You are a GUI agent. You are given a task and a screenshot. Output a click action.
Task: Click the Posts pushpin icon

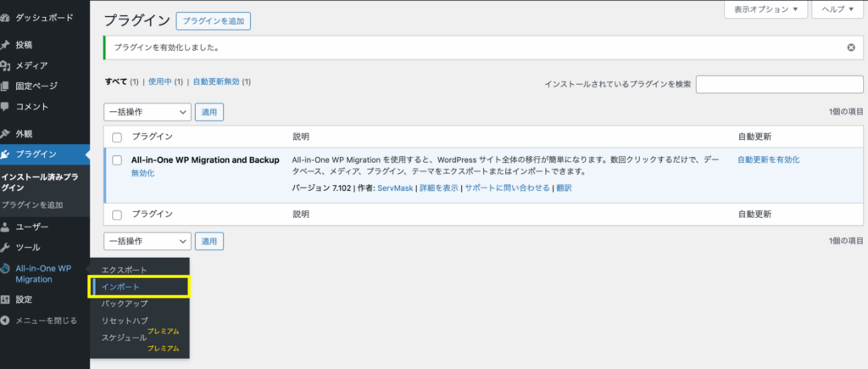(x=6, y=45)
